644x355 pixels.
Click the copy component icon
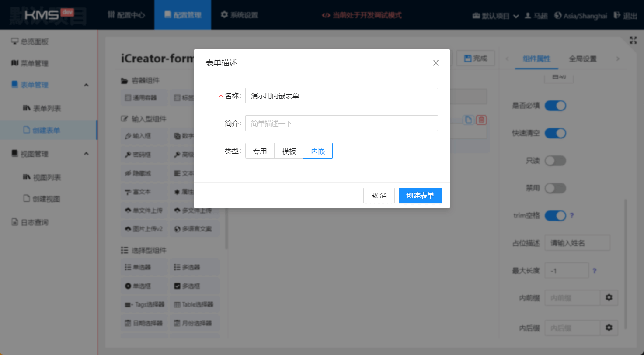468,120
